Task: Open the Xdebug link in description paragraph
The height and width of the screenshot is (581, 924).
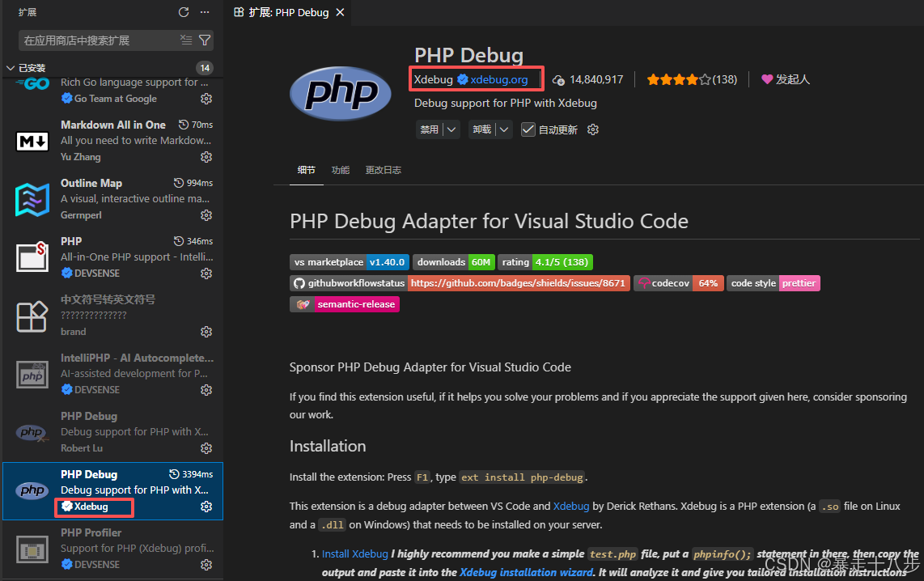Action: coord(571,507)
